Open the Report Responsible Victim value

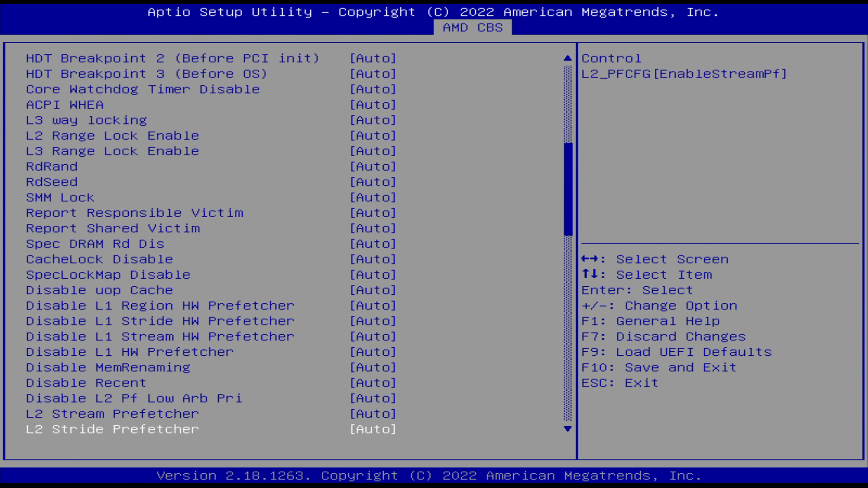coord(373,213)
